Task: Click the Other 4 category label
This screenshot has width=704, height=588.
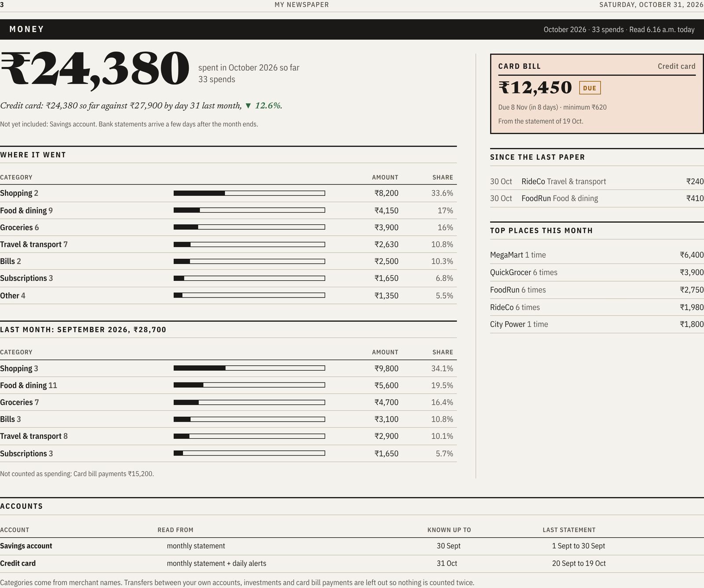Action: tap(13, 296)
